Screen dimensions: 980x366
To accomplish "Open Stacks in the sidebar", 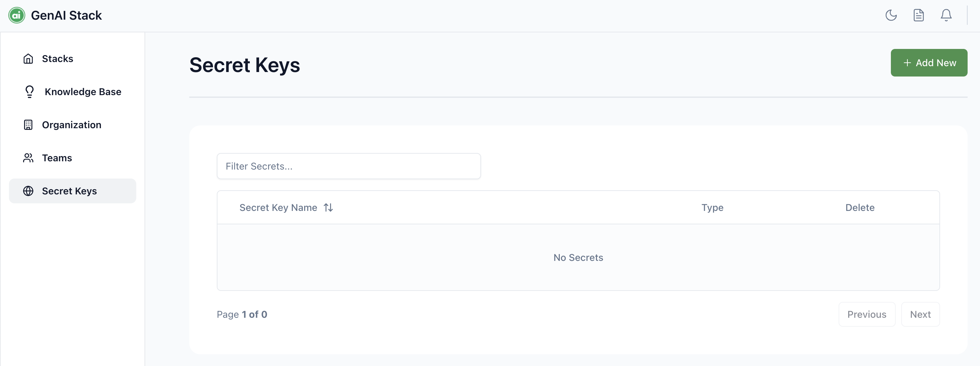I will pos(57,59).
